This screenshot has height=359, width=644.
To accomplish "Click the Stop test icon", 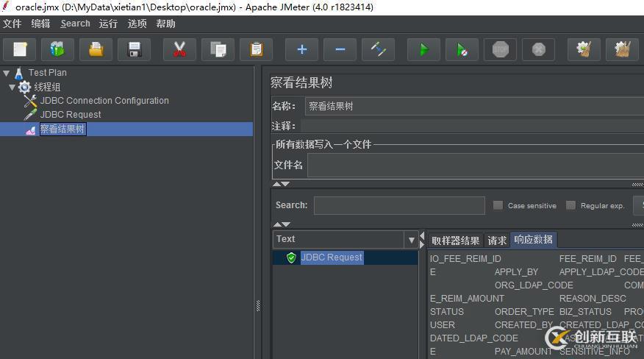I will (500, 50).
